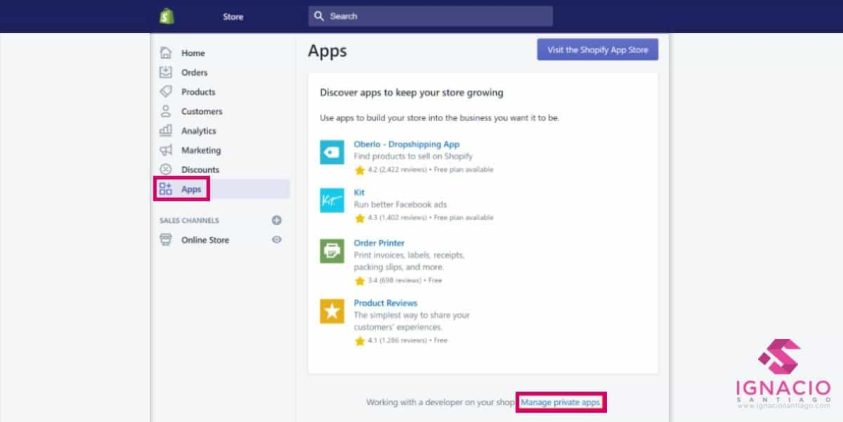Add a sales channel with plus icon
Screen dimensions: 843x422
(x=276, y=220)
